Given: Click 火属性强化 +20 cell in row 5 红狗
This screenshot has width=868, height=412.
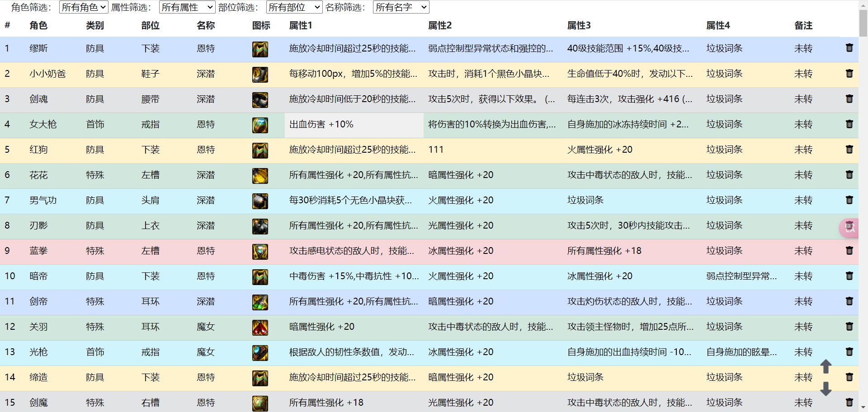Looking at the screenshot, I should (632, 150).
